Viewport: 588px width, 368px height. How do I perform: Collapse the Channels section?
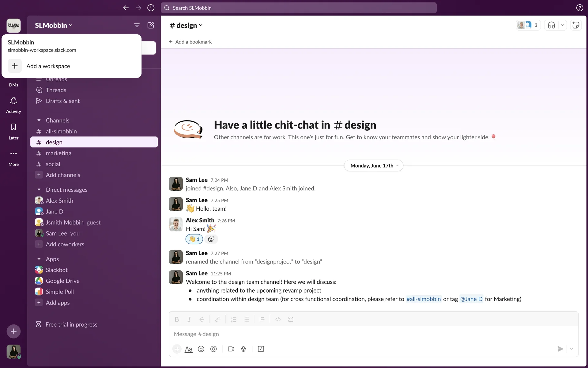[39, 121]
